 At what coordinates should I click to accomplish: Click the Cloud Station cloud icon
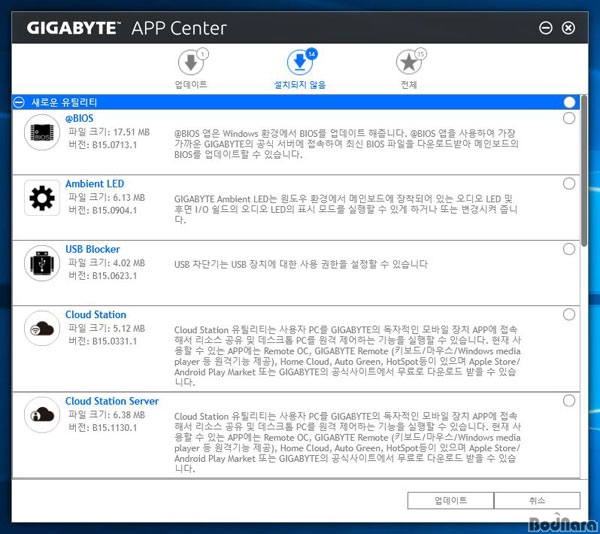click(42, 328)
